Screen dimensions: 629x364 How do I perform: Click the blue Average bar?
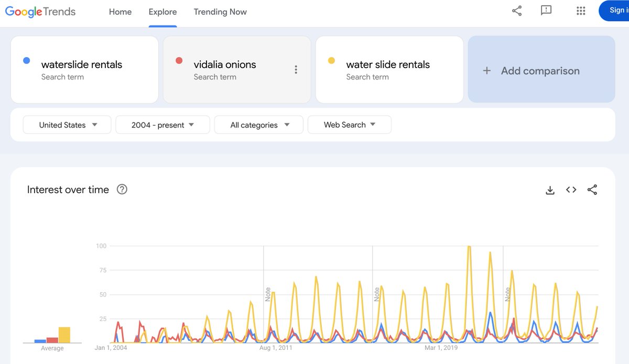pos(40,341)
